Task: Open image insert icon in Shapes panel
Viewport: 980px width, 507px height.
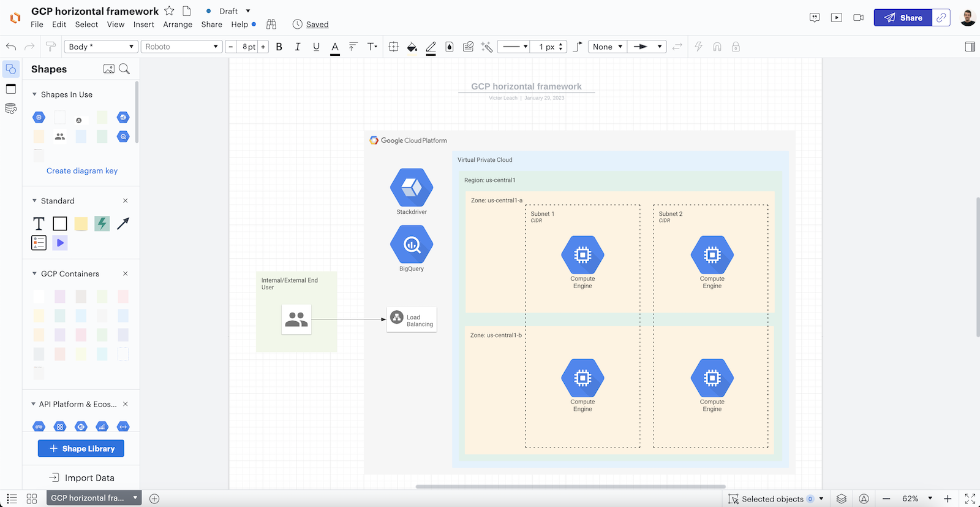Action: coord(109,69)
